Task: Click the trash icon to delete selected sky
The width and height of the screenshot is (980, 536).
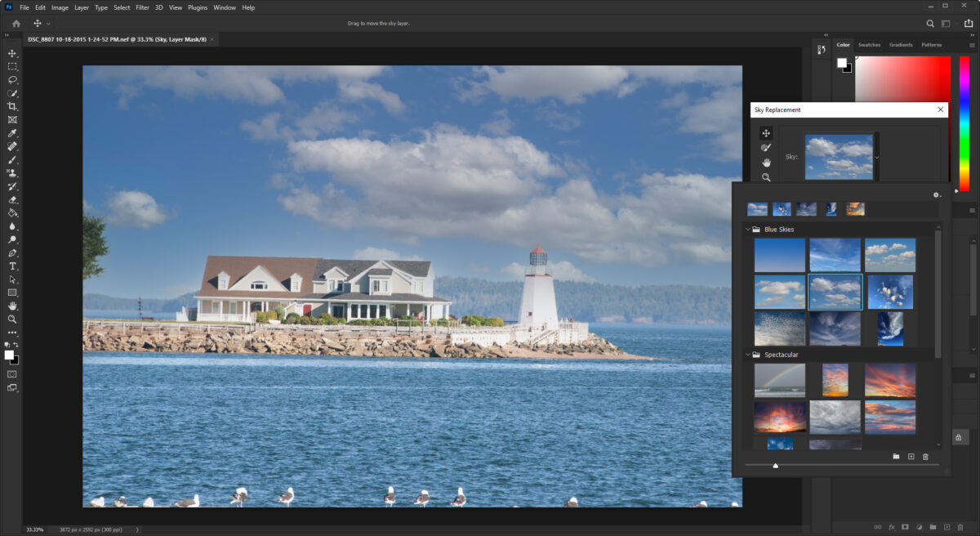Action: pos(925,456)
